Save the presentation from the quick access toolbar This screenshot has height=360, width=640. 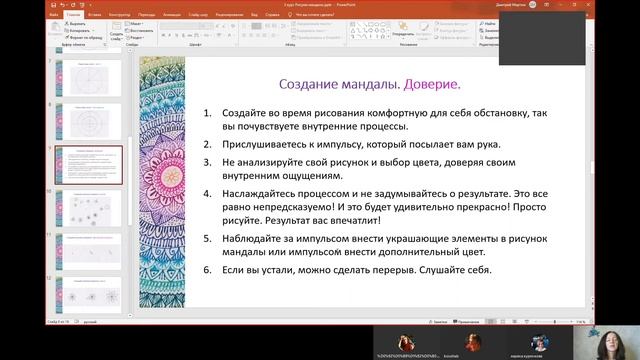tap(53, 5)
